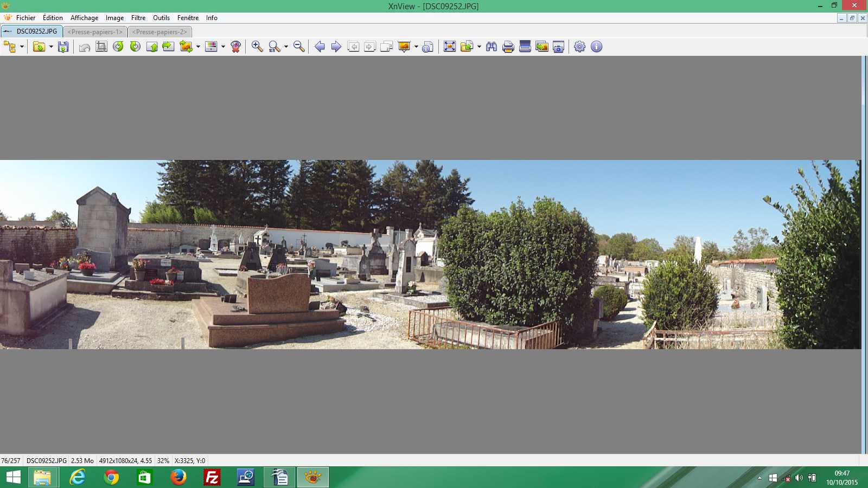Screen dimensions: 868x488
Task: Expand the color adjustment dropdown arrow
Action: 223,47
